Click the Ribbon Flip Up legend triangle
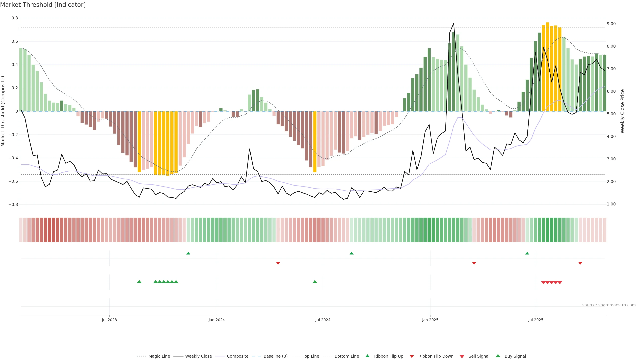 pyautogui.click(x=367, y=356)
